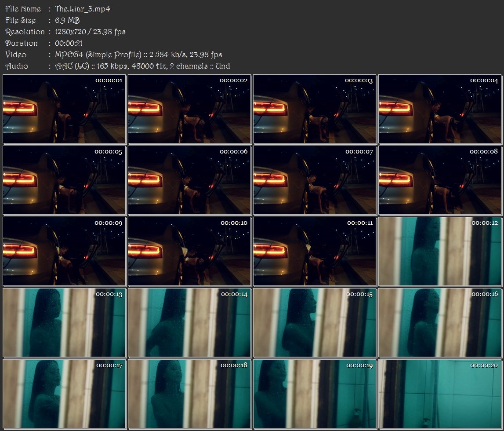Click the thumbnail marked 00:00:19

coord(315,394)
